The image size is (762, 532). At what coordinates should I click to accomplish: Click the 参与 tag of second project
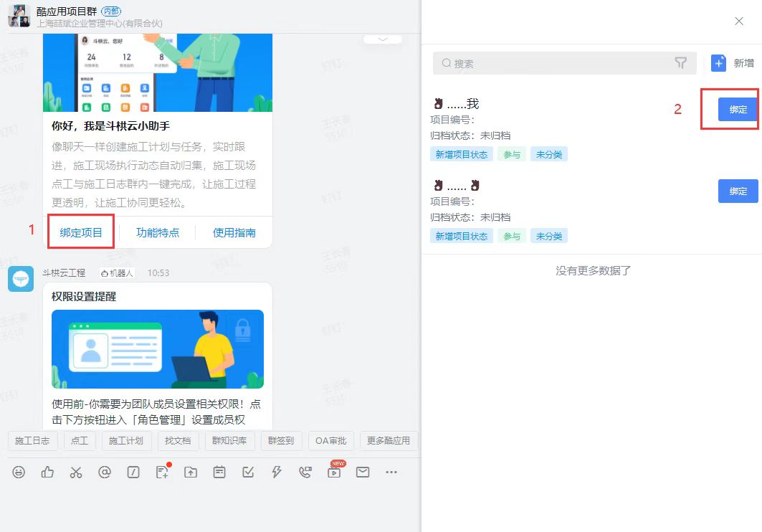coord(512,236)
